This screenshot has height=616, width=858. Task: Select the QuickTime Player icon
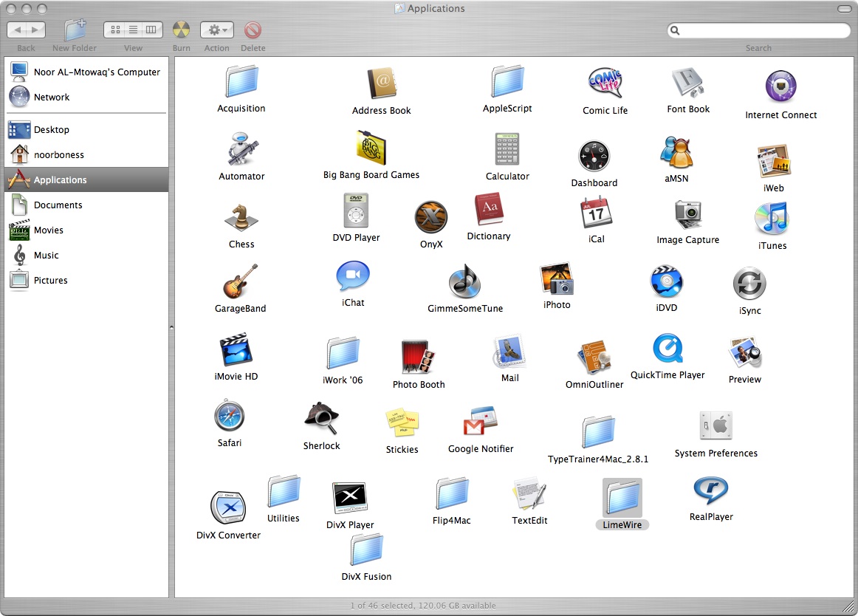pyautogui.click(x=667, y=348)
